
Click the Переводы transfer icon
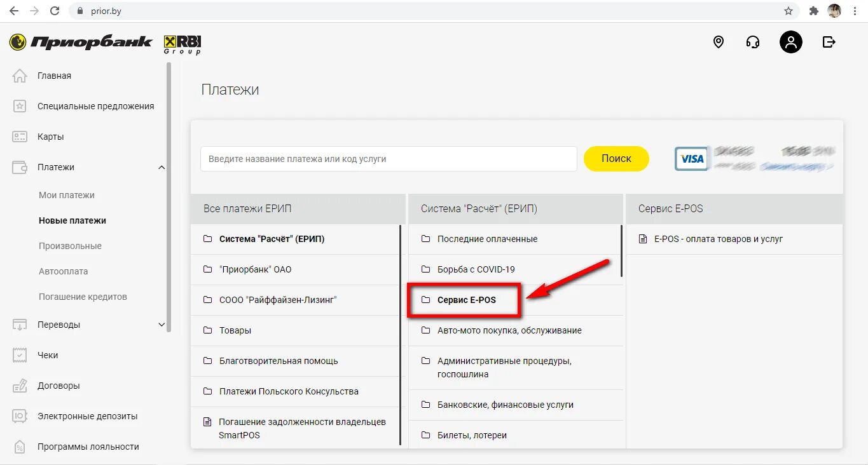point(20,325)
